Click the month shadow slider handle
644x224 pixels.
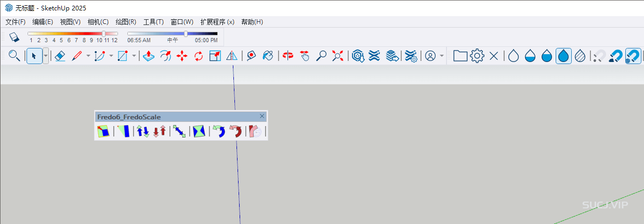click(x=103, y=33)
